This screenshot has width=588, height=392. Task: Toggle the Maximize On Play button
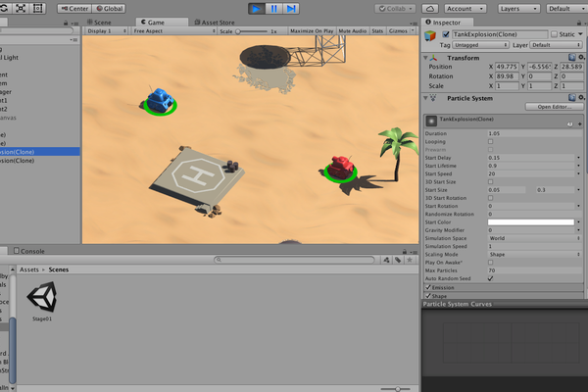coord(312,30)
